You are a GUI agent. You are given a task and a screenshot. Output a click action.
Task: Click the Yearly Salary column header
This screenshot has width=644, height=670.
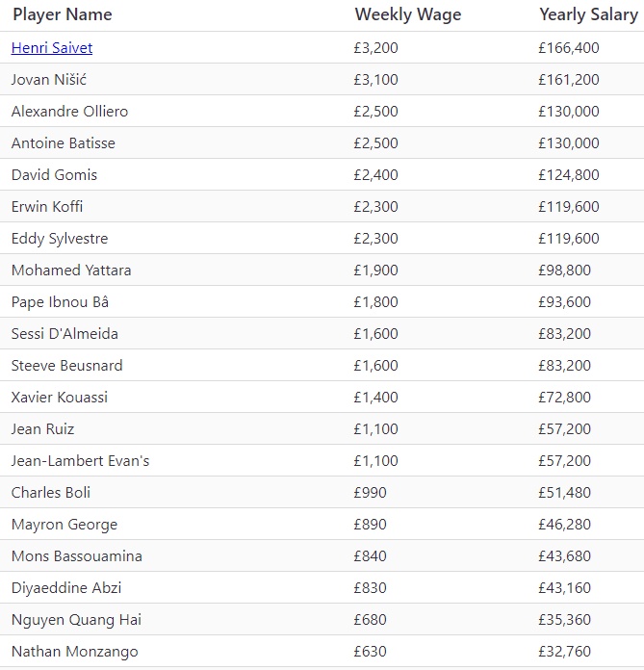[589, 14]
